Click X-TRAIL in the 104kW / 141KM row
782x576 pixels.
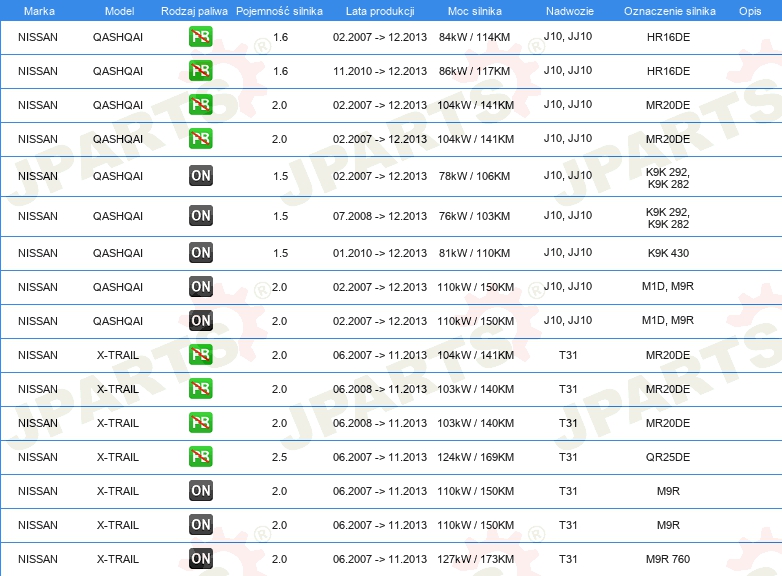coord(118,355)
